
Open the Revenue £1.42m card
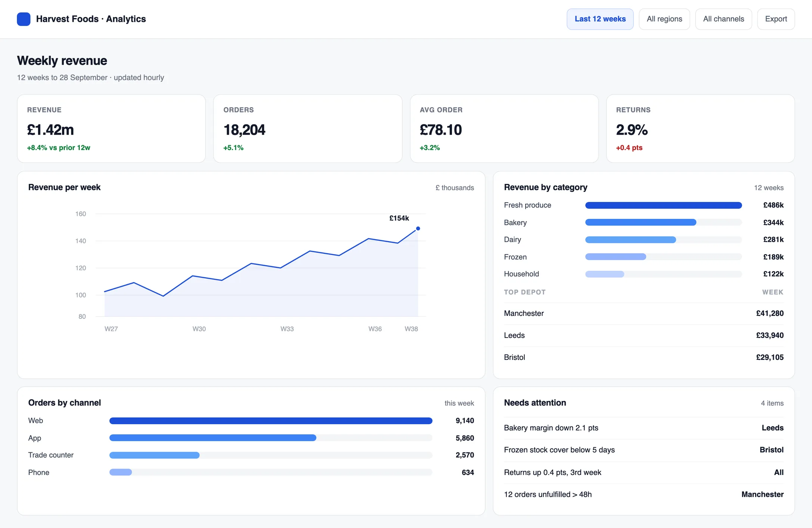[x=111, y=129]
